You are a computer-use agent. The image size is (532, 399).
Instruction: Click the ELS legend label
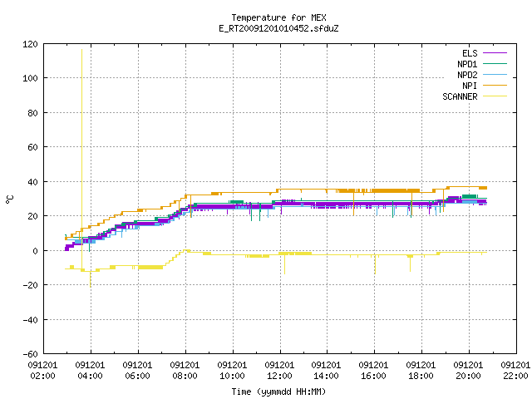pos(470,53)
